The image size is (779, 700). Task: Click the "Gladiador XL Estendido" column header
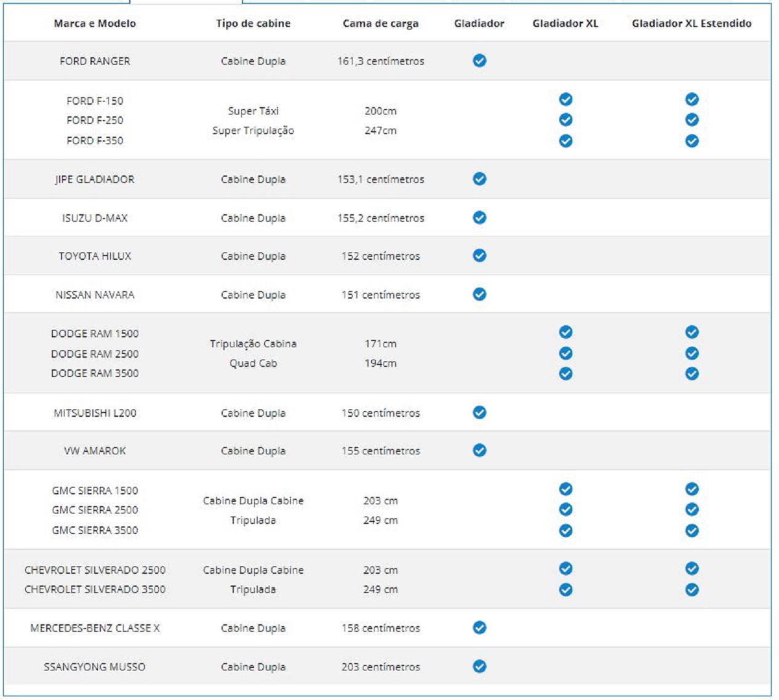tap(691, 23)
